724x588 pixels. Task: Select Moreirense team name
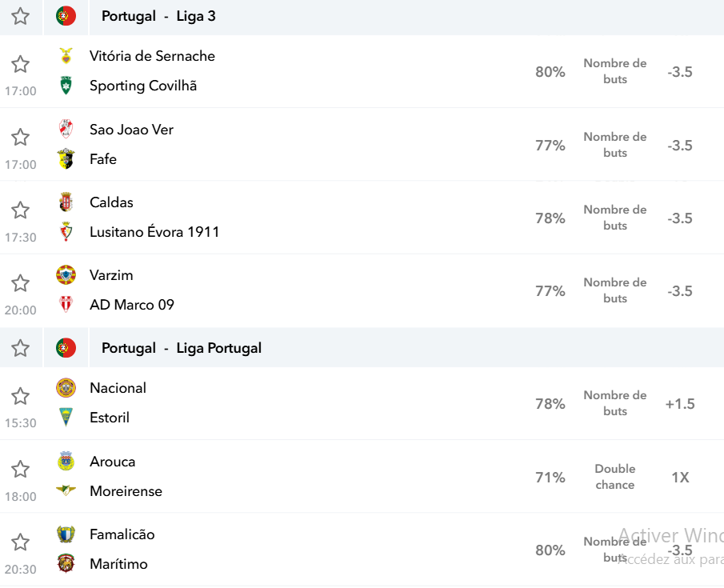click(126, 491)
